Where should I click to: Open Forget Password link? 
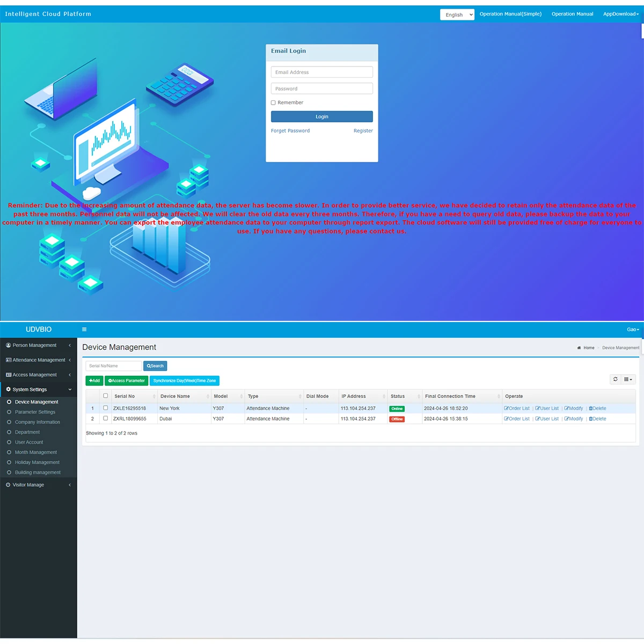click(x=290, y=130)
